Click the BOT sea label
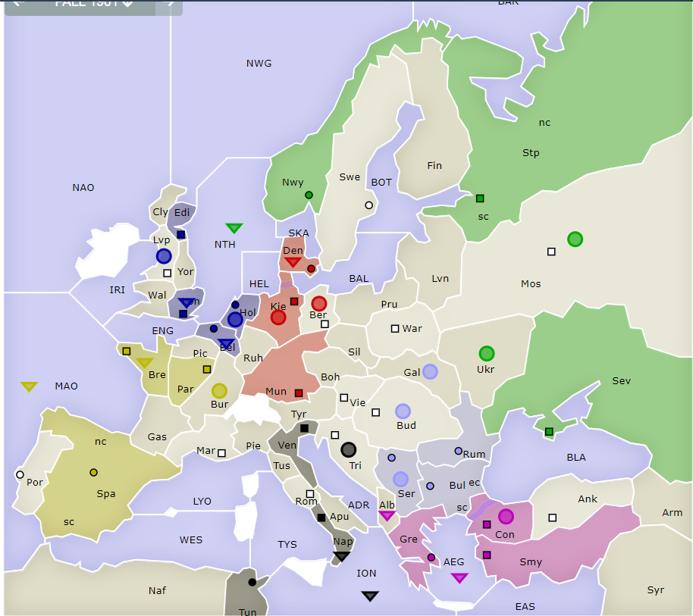This screenshot has height=616, width=693. [x=381, y=183]
